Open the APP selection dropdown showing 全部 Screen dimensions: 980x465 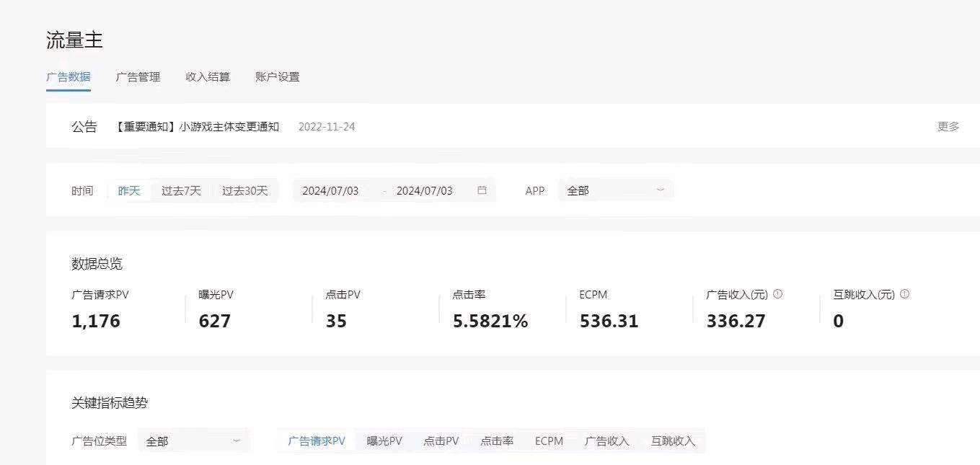click(x=615, y=190)
